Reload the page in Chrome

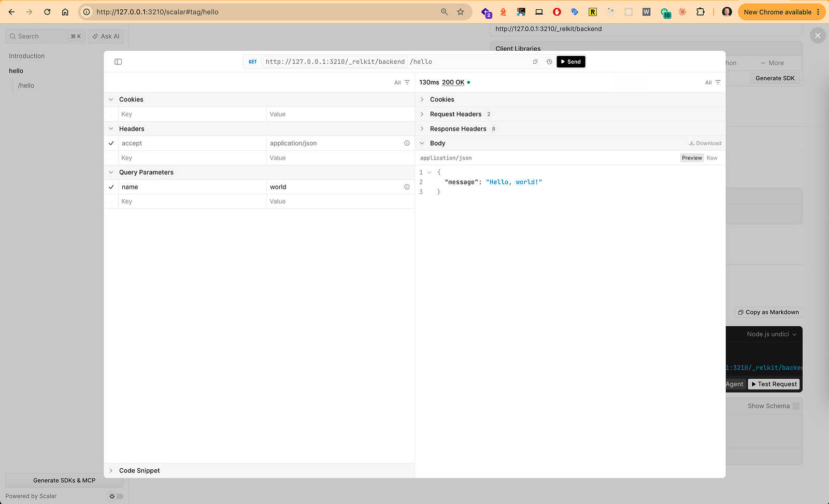tap(47, 12)
